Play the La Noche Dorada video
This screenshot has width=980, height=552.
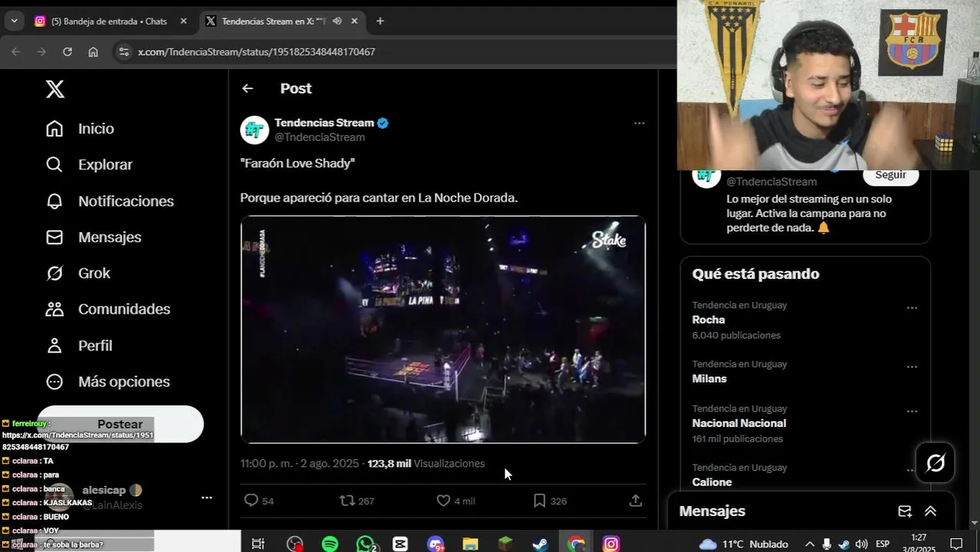tap(443, 330)
